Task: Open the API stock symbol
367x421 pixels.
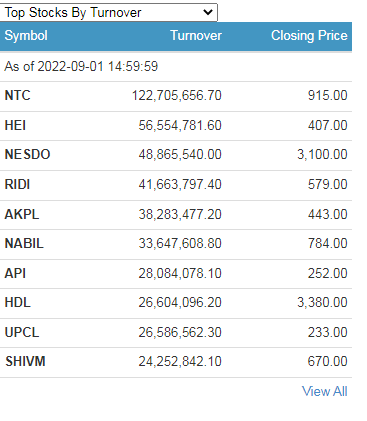Action: [15, 273]
